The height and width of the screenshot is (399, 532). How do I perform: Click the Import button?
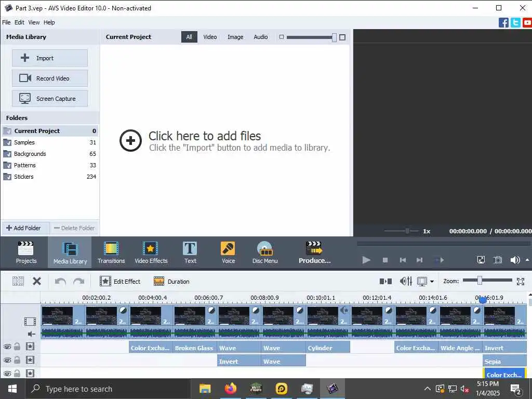(x=50, y=58)
